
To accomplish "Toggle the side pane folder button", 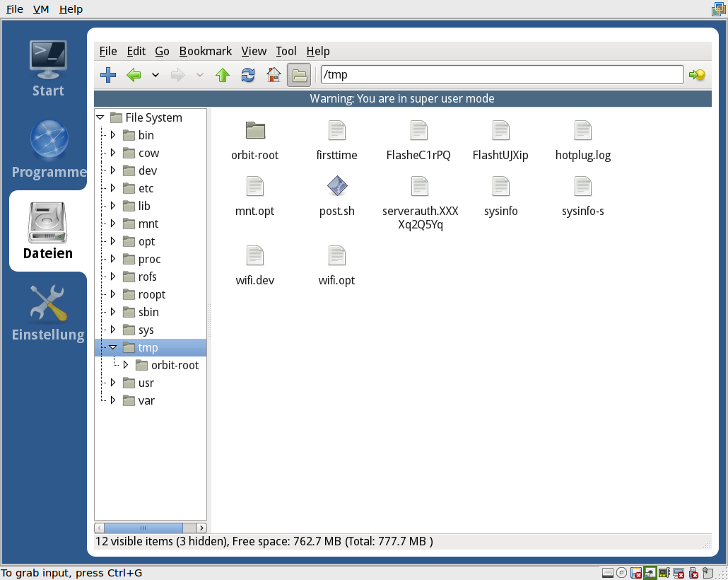I will (x=298, y=74).
